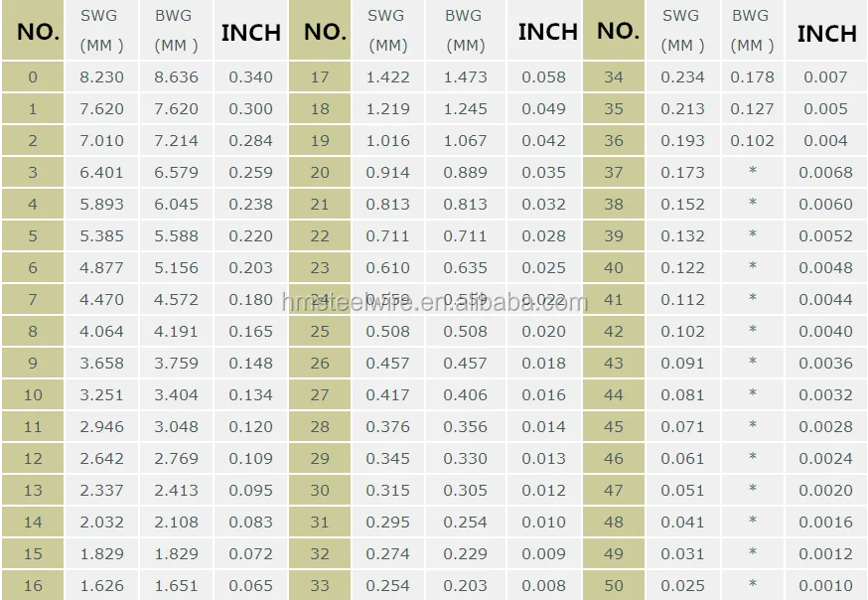Click the cell with value 0.0068
The width and height of the screenshot is (868, 600).
pyautogui.click(x=825, y=172)
